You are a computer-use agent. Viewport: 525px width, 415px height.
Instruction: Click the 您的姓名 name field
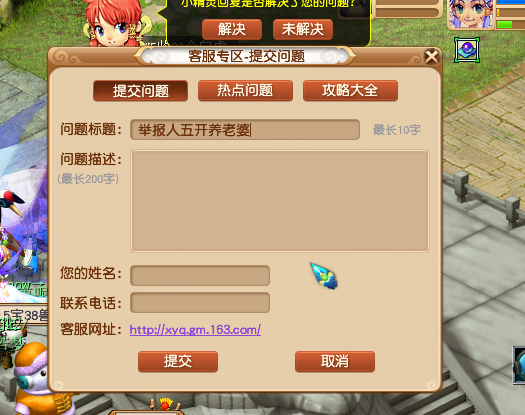(200, 275)
